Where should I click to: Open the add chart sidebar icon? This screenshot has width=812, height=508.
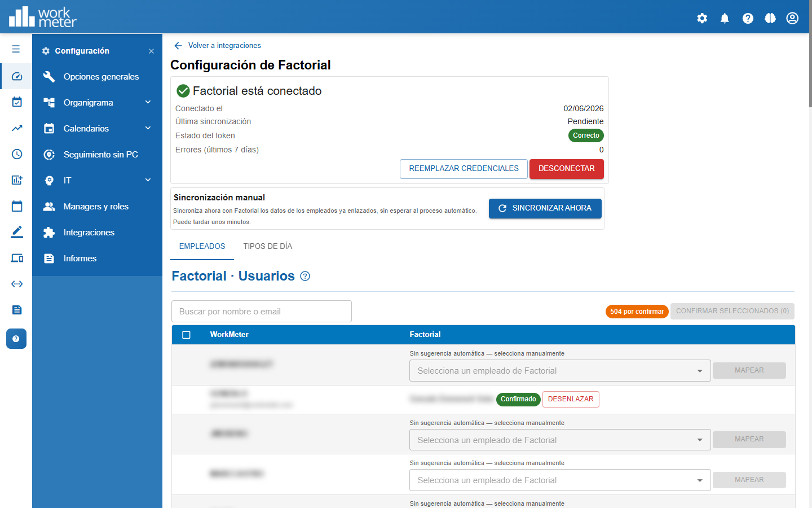(x=17, y=180)
